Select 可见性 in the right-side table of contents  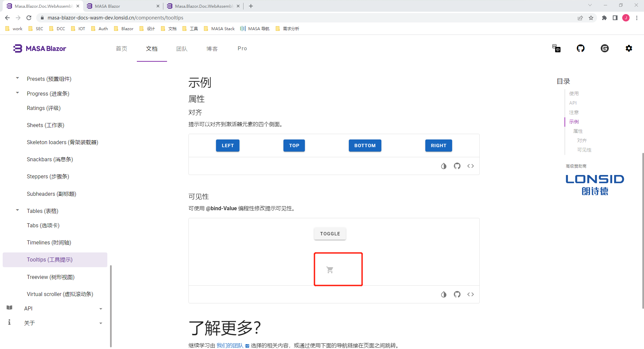584,150
